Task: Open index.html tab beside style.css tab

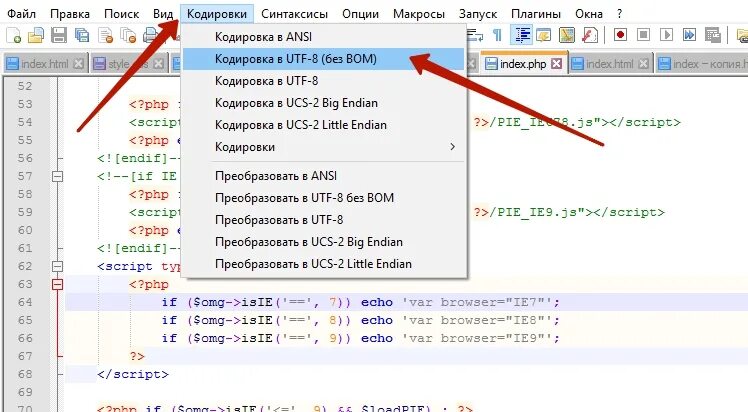Action: coord(45,63)
